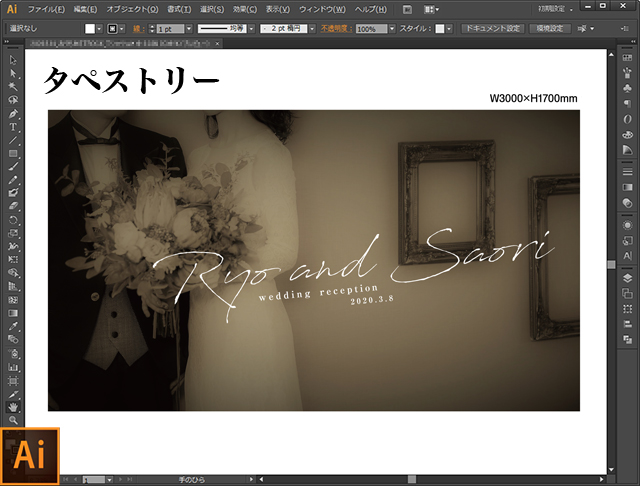Click the orange 不透明度 label link
The width and height of the screenshot is (640, 486).
(x=336, y=29)
